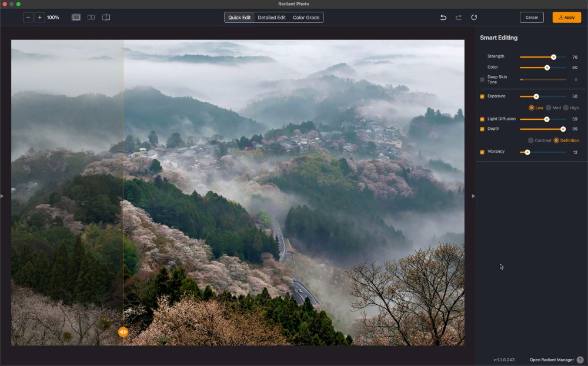Enable the Deep Skin Tone checkbox
The width and height of the screenshot is (588, 366).
(x=482, y=79)
